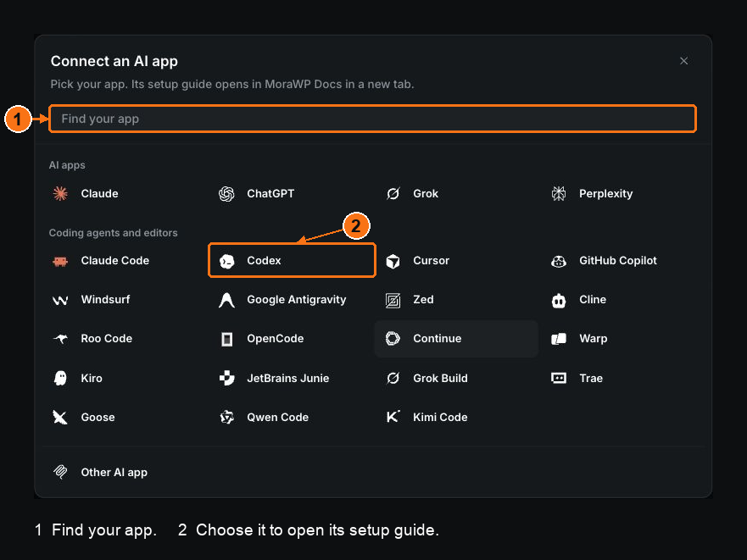Image resolution: width=747 pixels, height=560 pixels.
Task: Click the Kiro ghost icon
Action: pyautogui.click(x=60, y=378)
